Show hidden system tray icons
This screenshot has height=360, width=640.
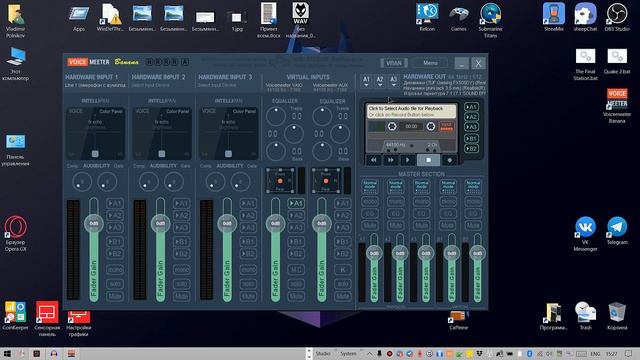[x=369, y=354]
